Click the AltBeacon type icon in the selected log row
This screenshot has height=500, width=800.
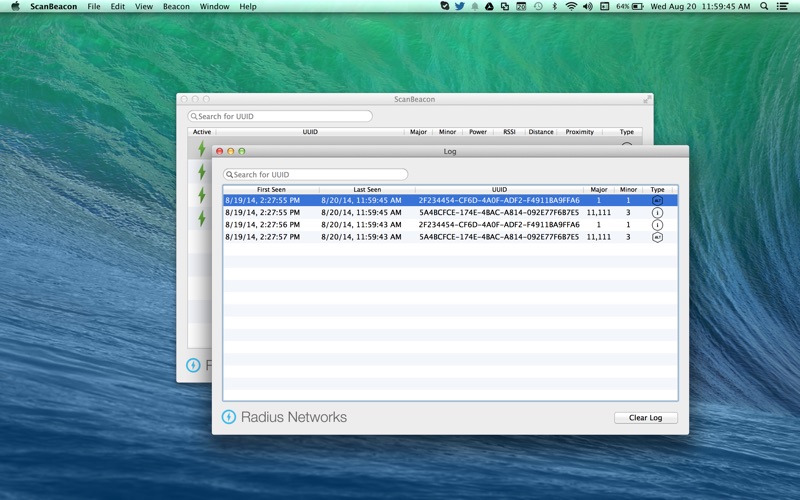657,201
